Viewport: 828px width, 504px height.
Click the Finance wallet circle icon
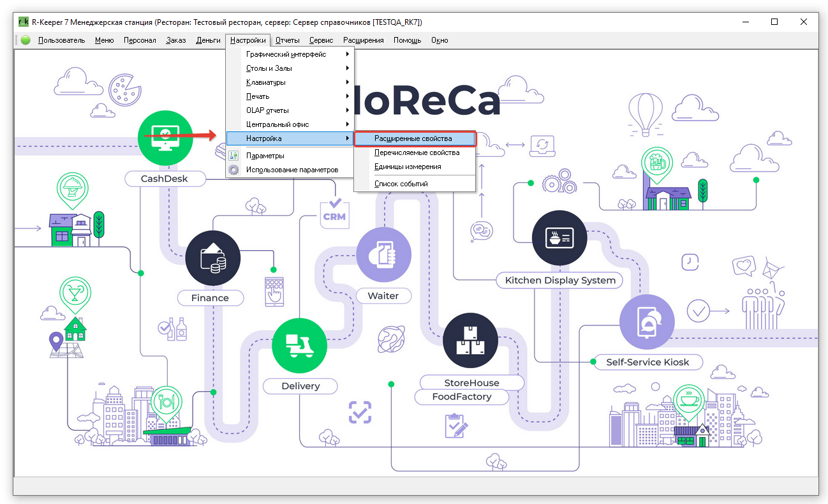(212, 258)
